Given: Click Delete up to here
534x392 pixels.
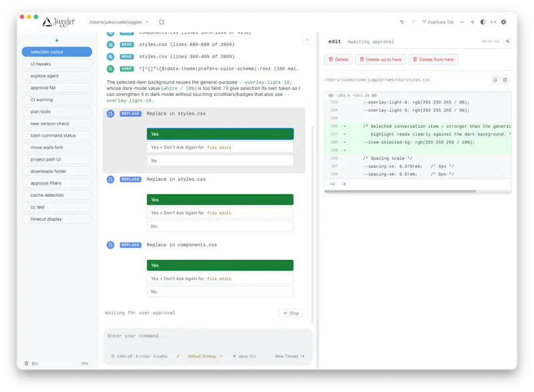Looking at the screenshot, I should (380, 59).
